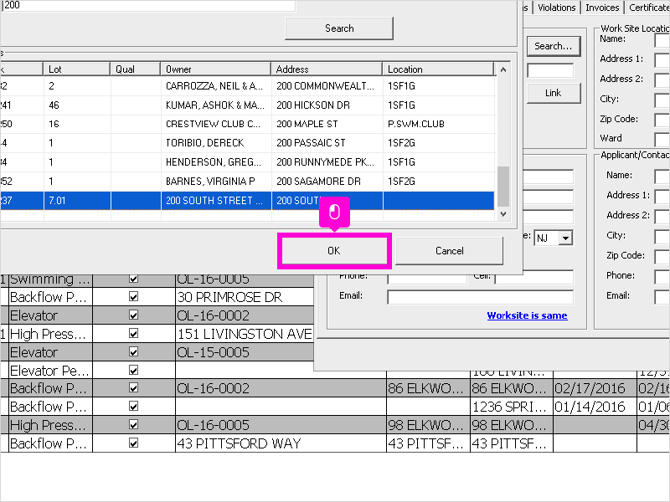
Task: Click the 200 PASSAIC ST address cell
Action: pyautogui.click(x=327, y=143)
